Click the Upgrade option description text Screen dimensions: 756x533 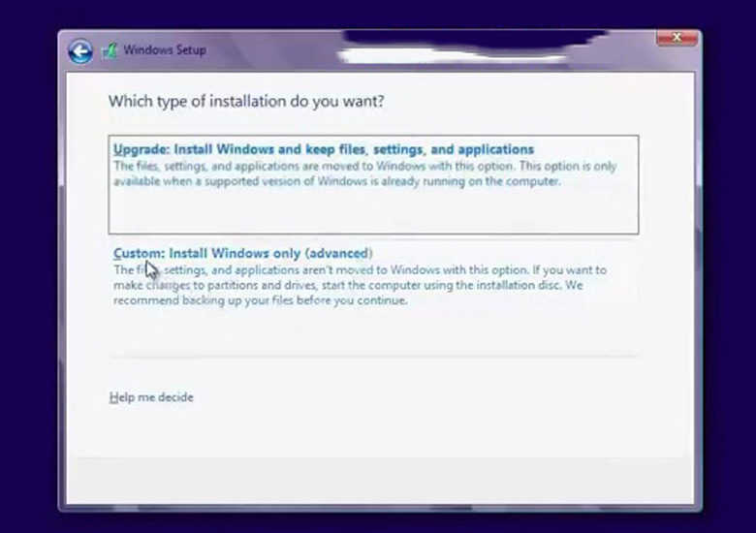(363, 173)
